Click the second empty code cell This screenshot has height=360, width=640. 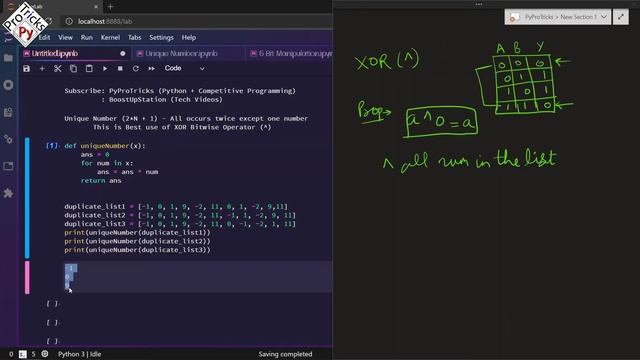coord(198,322)
